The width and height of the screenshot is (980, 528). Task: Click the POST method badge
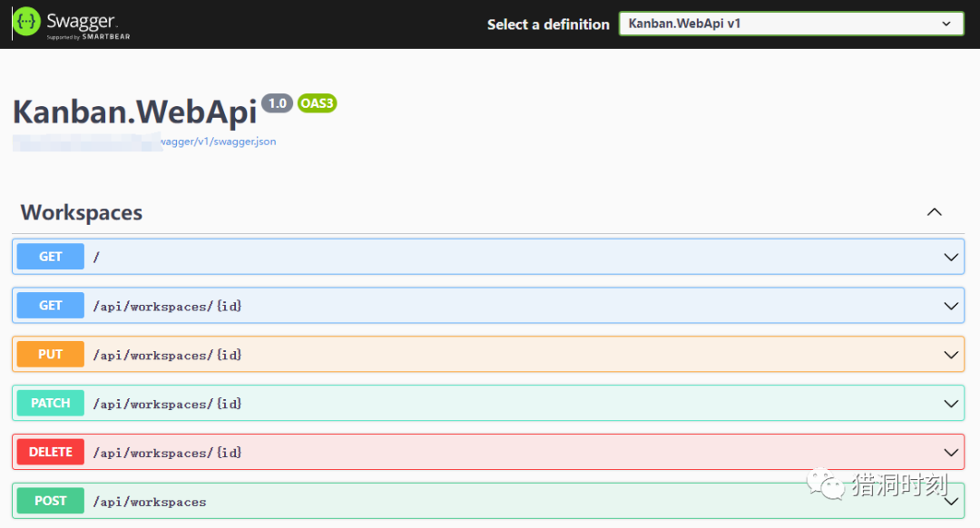tap(51, 501)
